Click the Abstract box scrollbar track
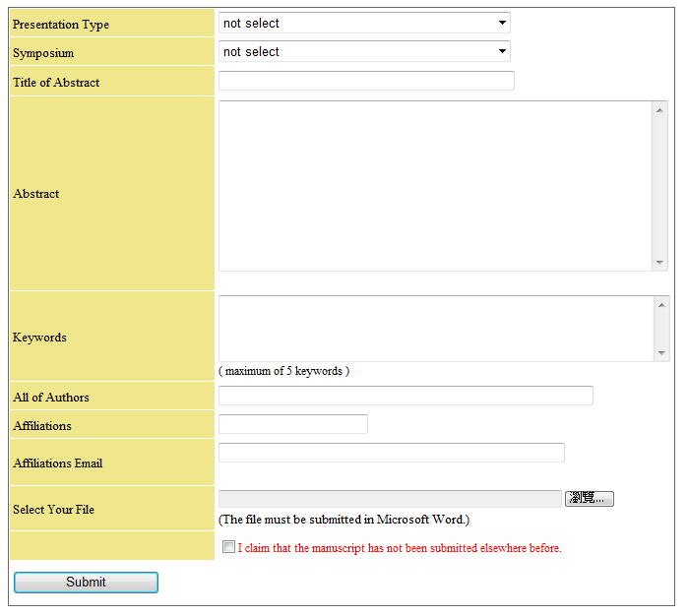The image size is (687, 616). [660, 185]
